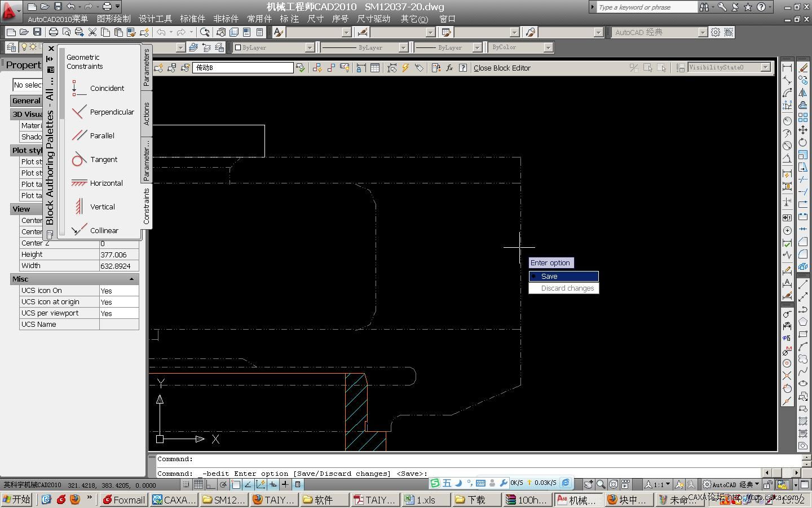The width and height of the screenshot is (812, 508).
Task: Click the Cut scissors icon
Action: click(92, 32)
